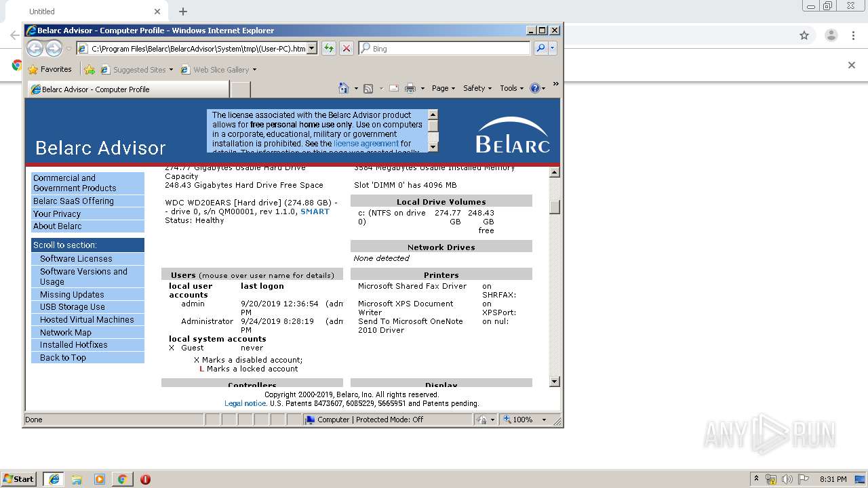Screen dimensions: 868x488
Task: Open Commercial and Government Products link
Action: (87, 183)
